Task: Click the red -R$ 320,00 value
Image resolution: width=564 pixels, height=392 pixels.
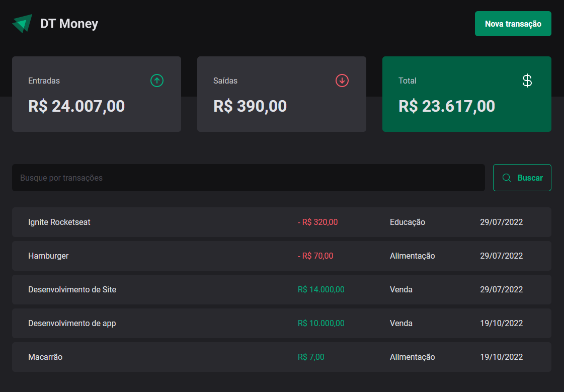Action: pyautogui.click(x=317, y=222)
